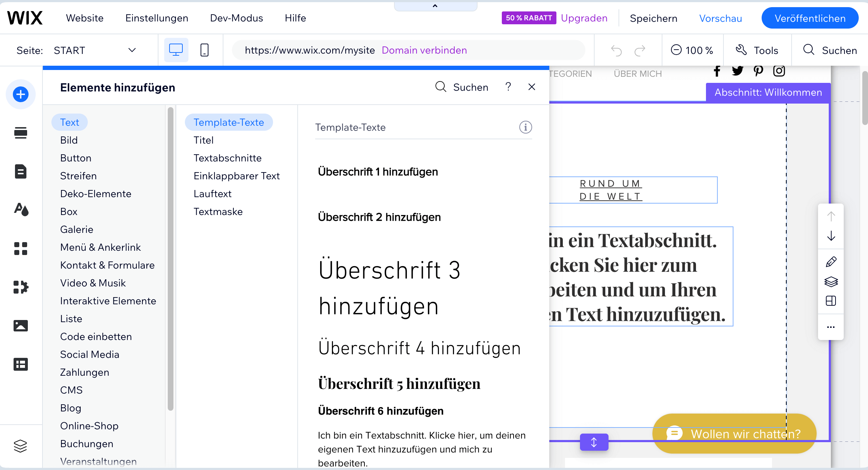868x470 pixels.
Task: Click the ÜBER MICH canvas menu item
Action: click(638, 74)
